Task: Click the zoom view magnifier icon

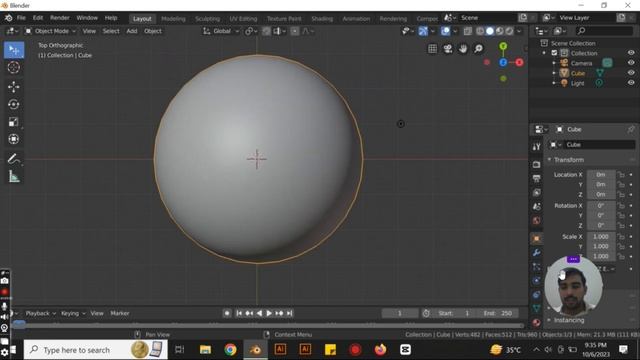Action: pyautogui.click(x=478, y=49)
